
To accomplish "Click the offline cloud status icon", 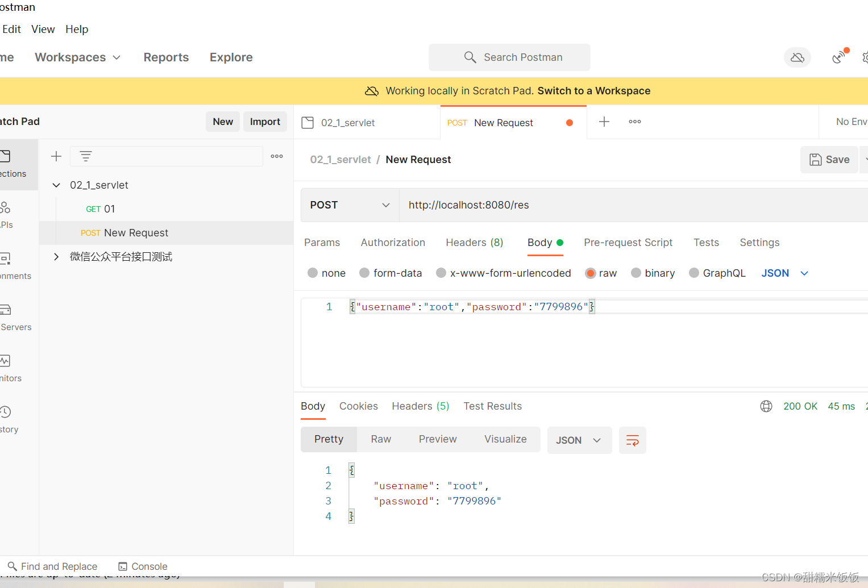I will (797, 57).
